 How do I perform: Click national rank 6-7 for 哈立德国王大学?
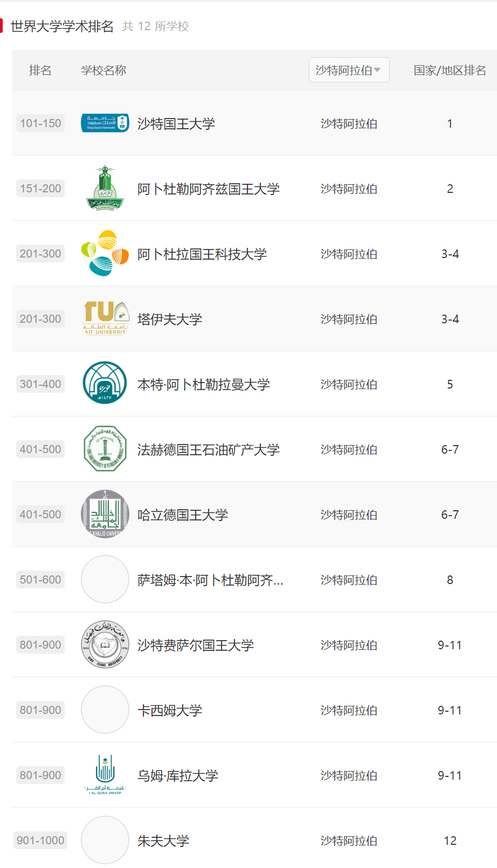pyautogui.click(x=450, y=515)
